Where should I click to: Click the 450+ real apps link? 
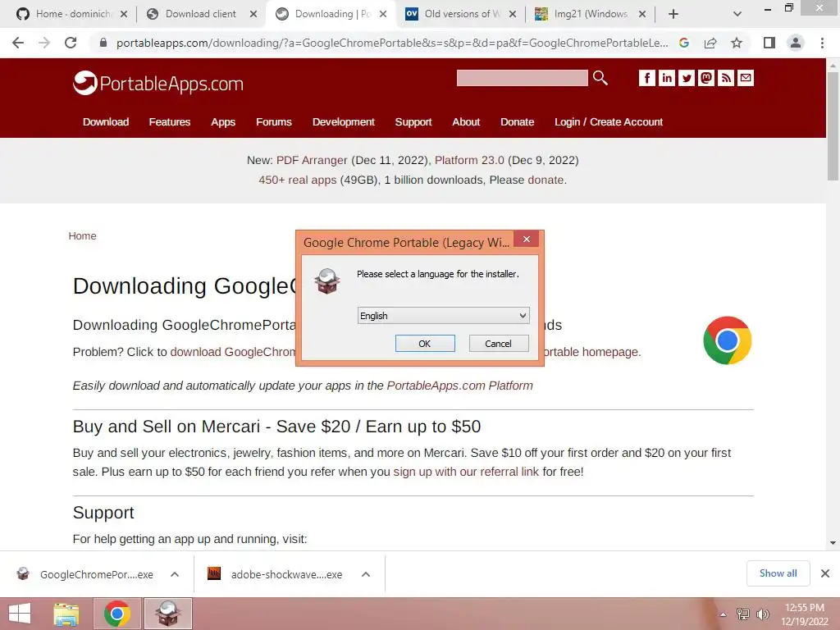[x=297, y=180]
